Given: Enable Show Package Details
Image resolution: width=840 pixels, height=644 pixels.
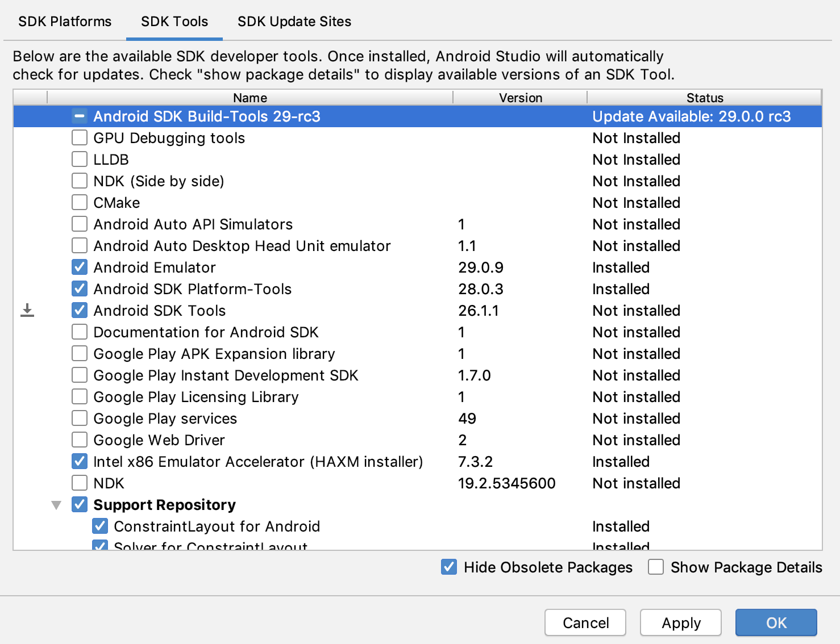Looking at the screenshot, I should pos(656,567).
